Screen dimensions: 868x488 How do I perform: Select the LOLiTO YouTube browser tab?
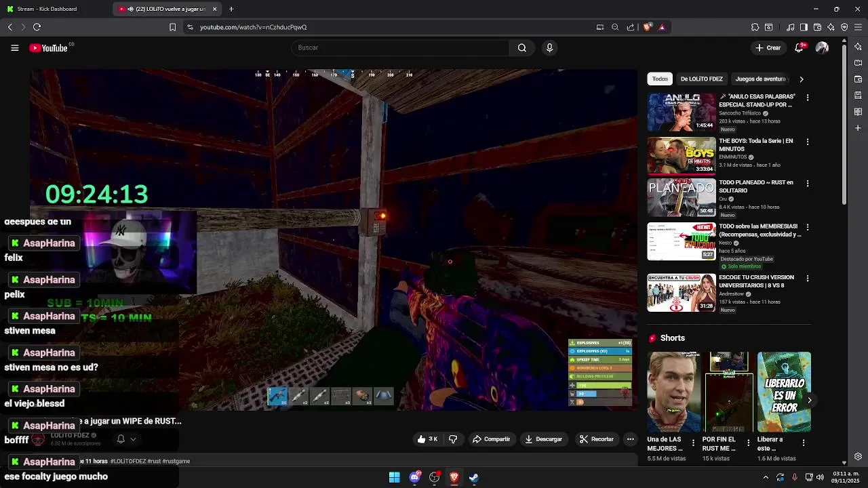[166, 9]
